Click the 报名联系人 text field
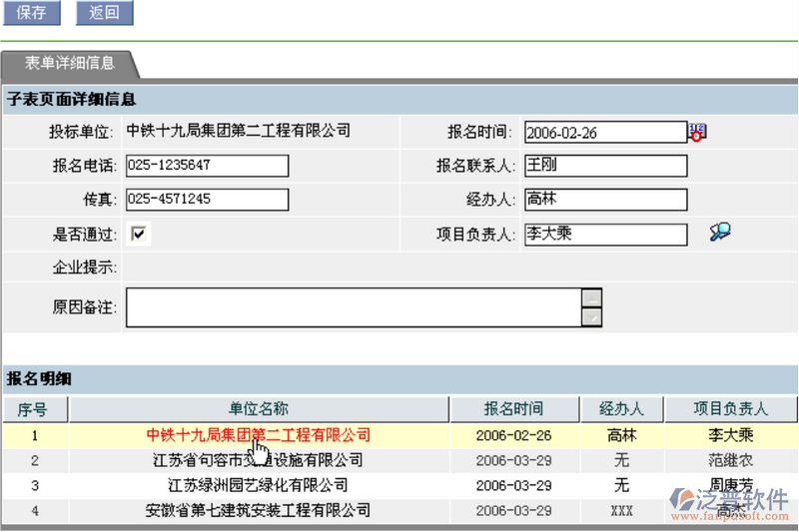 (605, 166)
